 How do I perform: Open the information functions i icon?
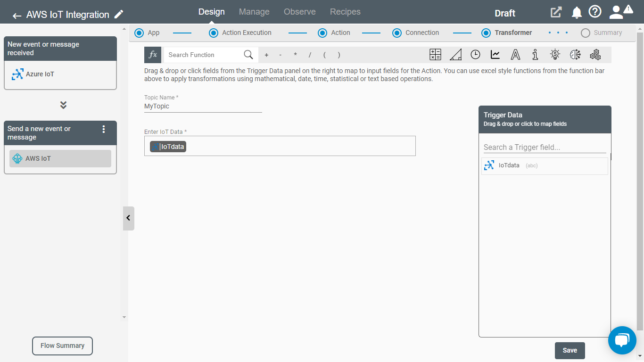pos(535,55)
